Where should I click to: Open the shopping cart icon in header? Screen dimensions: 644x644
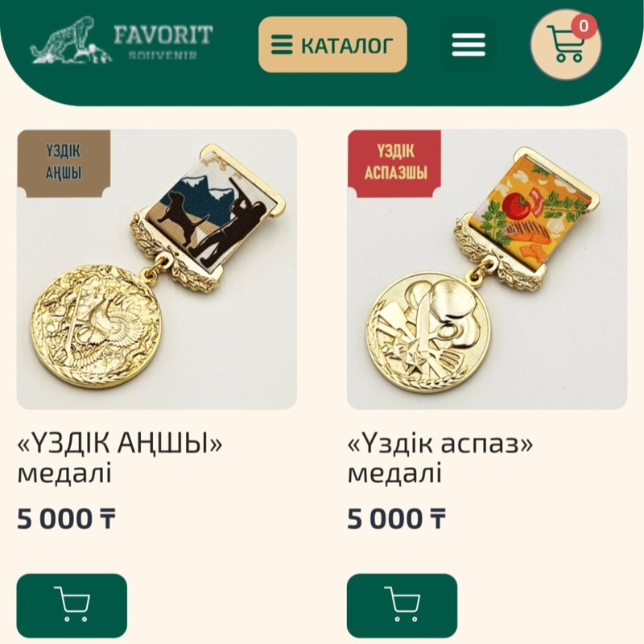566,44
